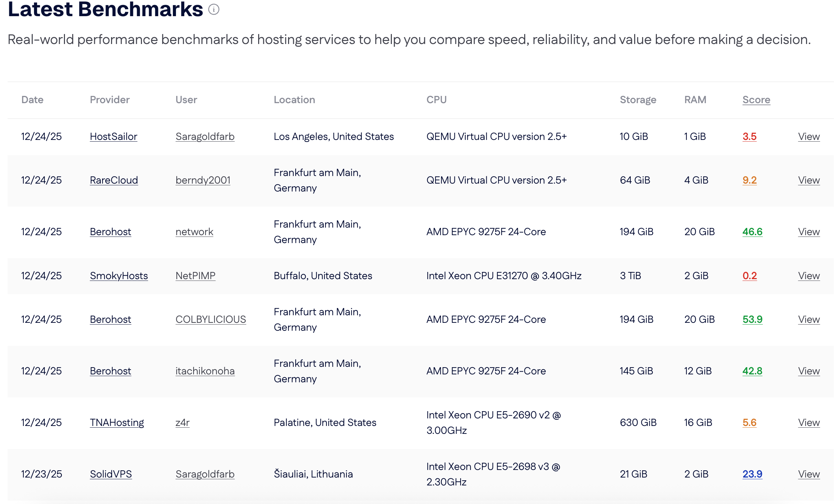Click the 23.9 score for SolidVPS
This screenshot has height=504, width=838.
pyautogui.click(x=752, y=474)
